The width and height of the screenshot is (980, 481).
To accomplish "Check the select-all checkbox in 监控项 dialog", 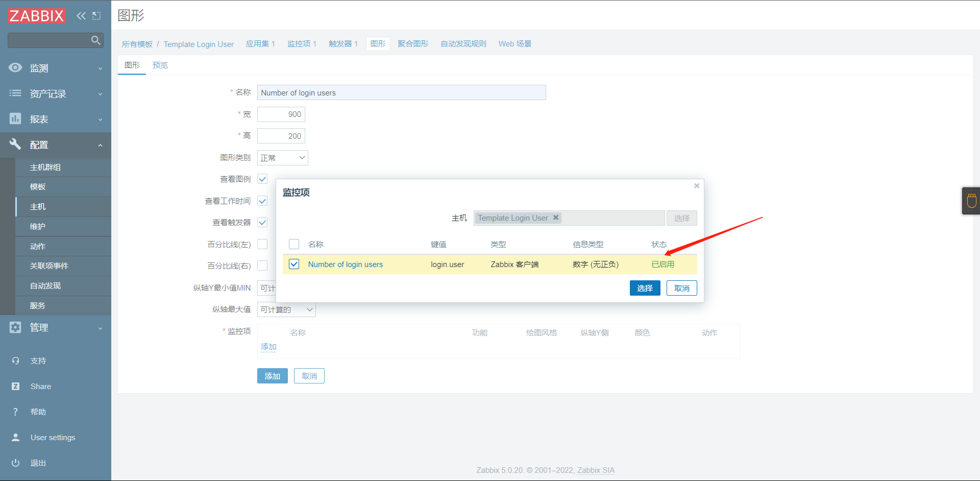I will (x=294, y=244).
